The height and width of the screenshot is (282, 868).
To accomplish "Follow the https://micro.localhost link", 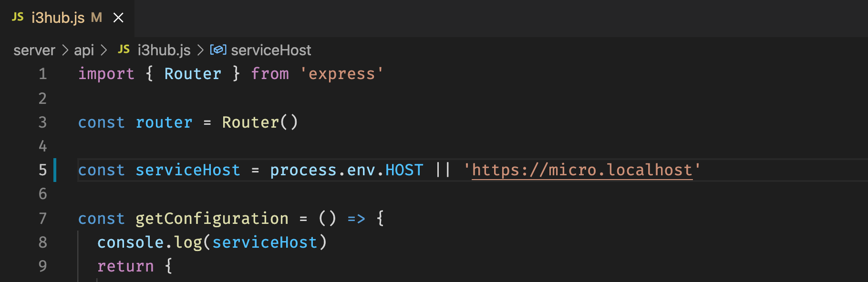I will coord(582,170).
